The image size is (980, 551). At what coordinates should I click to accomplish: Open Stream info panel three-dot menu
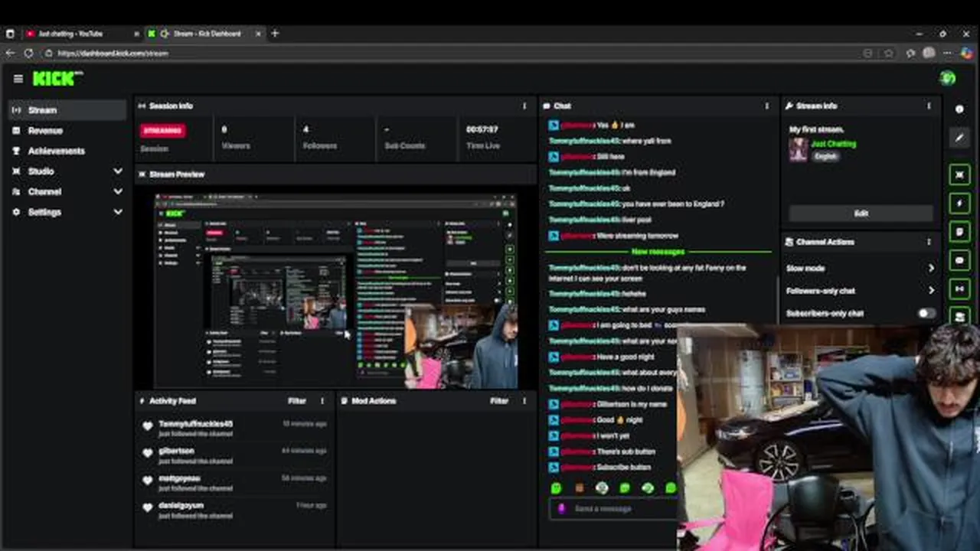(x=929, y=106)
